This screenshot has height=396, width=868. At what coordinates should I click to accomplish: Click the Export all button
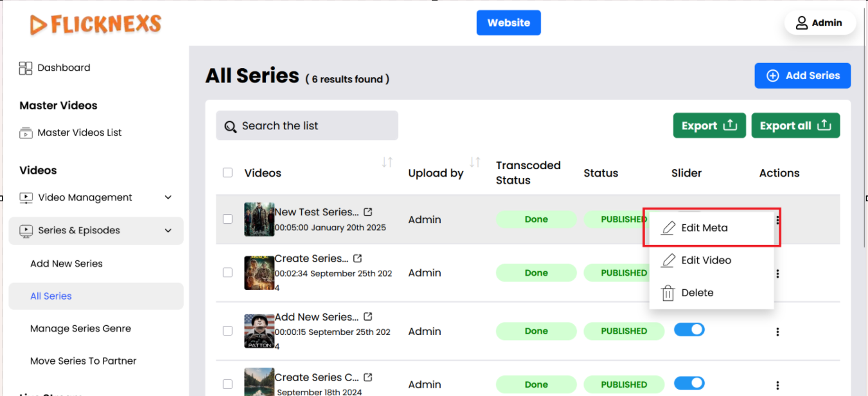tap(795, 126)
